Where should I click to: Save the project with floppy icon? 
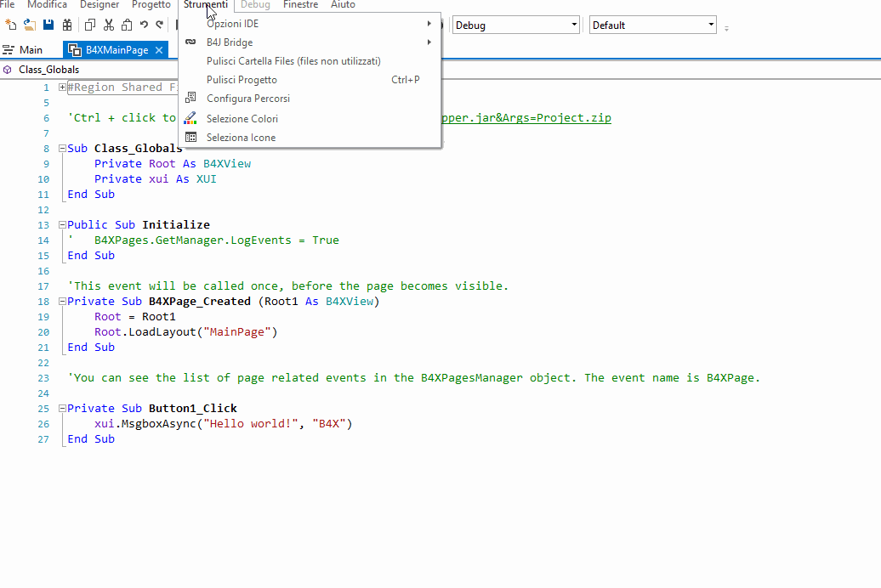(48, 25)
